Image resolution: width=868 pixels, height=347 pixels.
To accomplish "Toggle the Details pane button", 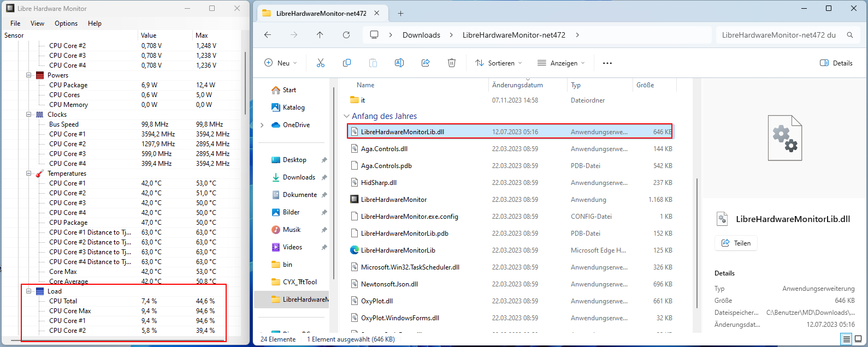I will click(x=836, y=63).
